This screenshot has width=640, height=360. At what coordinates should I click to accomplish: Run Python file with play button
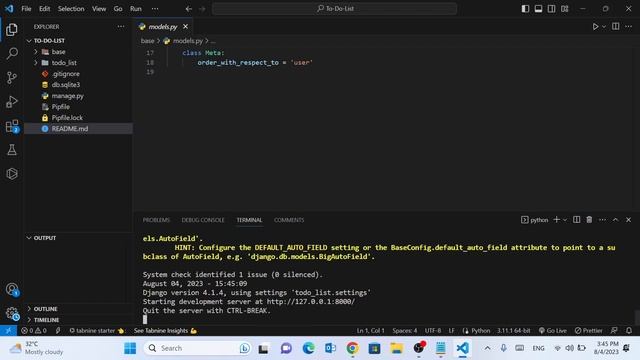595,27
